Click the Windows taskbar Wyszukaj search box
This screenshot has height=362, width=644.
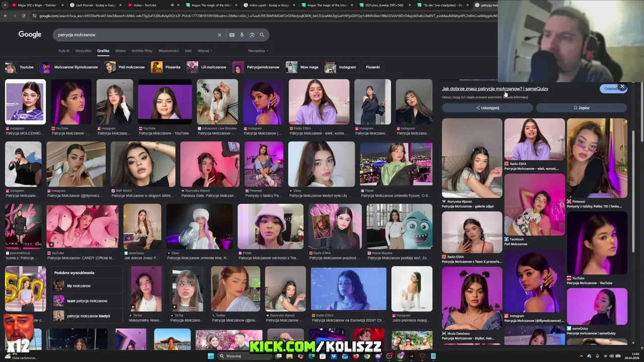[244, 356]
